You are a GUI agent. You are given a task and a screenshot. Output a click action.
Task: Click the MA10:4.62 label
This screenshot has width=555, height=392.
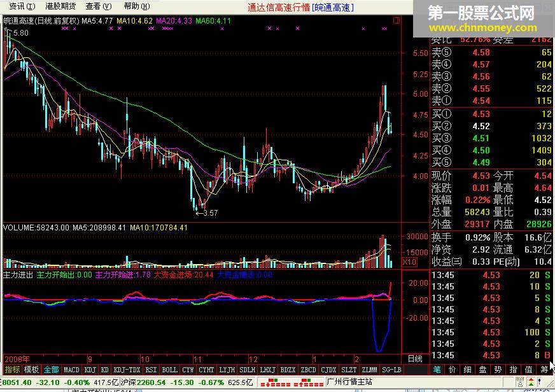134,21
